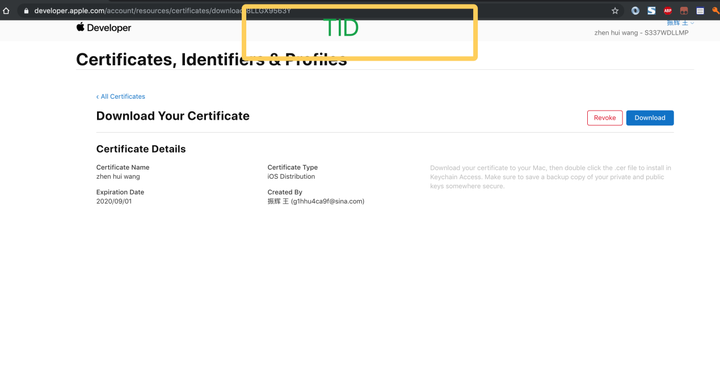Viewport: 720px width, 367px height.
Task: Click the Certificate Name label
Action: (x=123, y=167)
